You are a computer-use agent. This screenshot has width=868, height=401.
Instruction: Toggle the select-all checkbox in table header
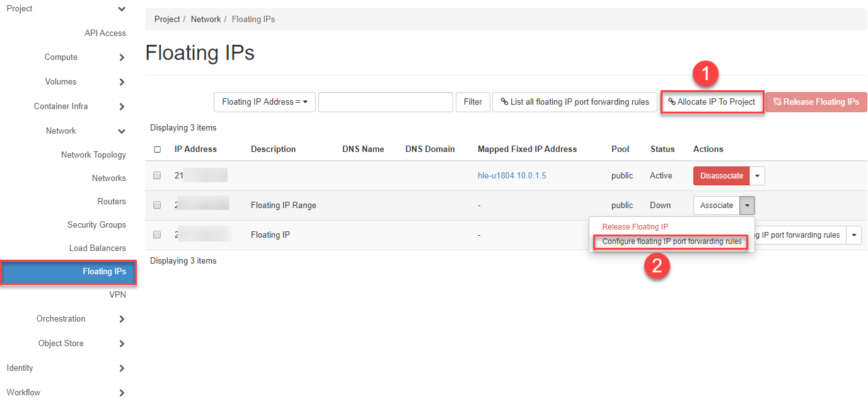(157, 149)
